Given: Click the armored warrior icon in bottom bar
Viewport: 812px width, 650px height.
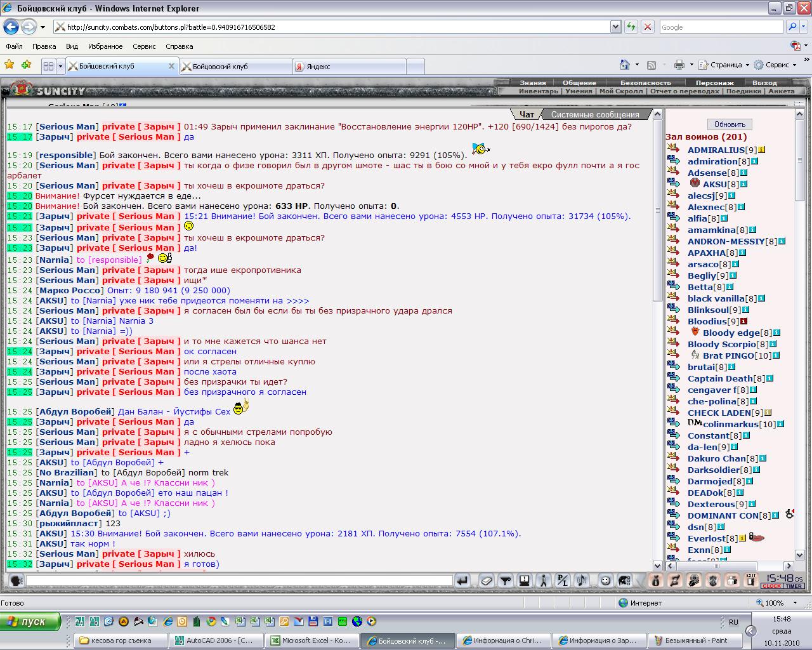Looking at the screenshot, I should coord(713,580).
